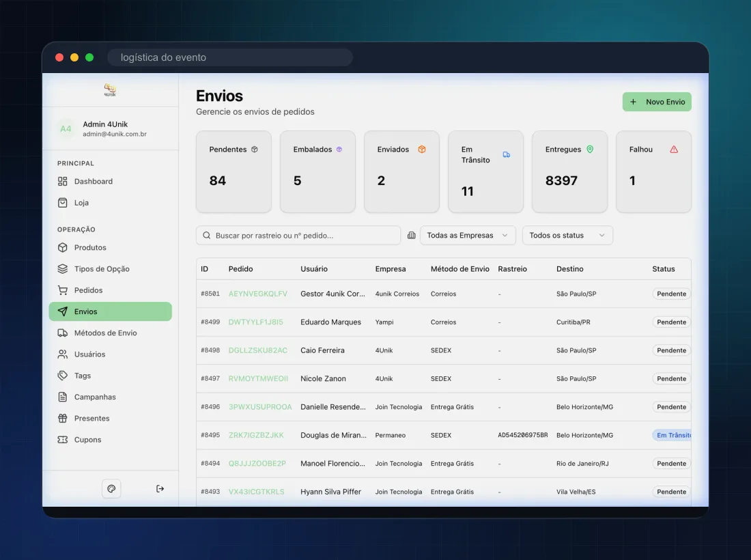The height and width of the screenshot is (560, 751).
Task: Click the Falhou warning triangle icon
Action: [674, 150]
